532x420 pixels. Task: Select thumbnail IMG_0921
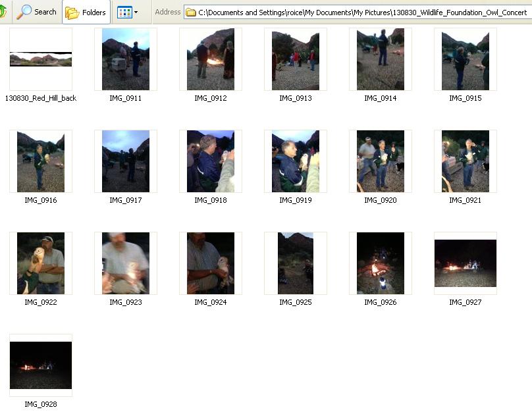click(x=465, y=161)
